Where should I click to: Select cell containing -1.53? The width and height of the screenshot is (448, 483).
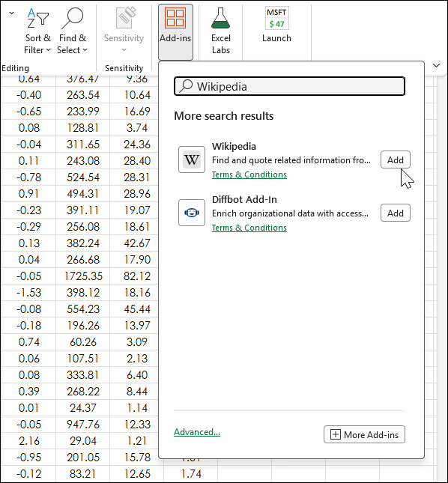[x=28, y=292]
